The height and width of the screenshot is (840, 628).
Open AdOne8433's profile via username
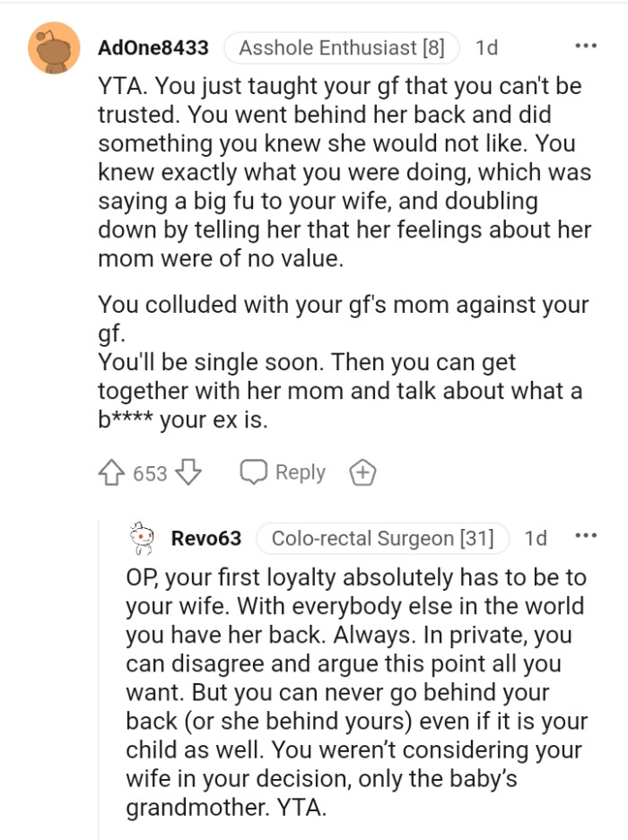pos(153,48)
